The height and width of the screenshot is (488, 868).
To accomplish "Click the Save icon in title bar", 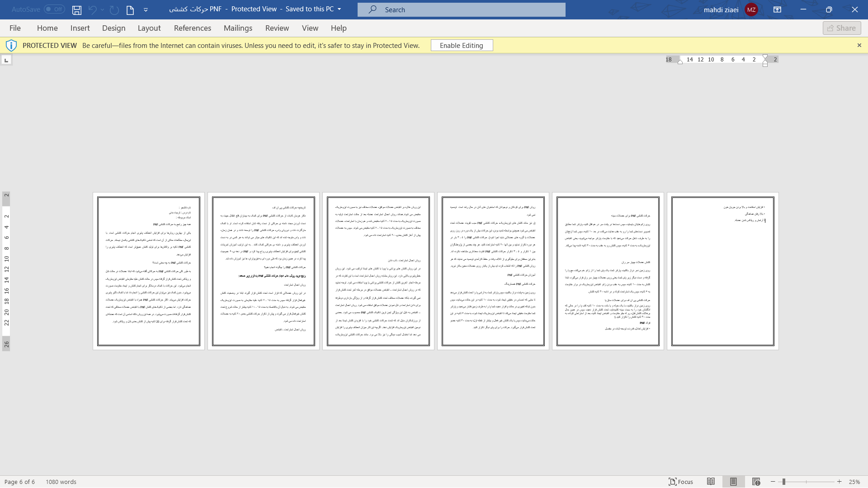I will tap(77, 9).
